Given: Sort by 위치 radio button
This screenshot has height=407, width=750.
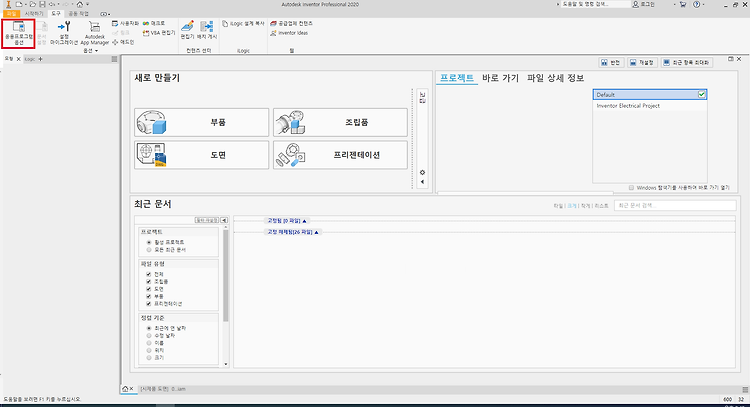Looking at the screenshot, I should coord(149,350).
